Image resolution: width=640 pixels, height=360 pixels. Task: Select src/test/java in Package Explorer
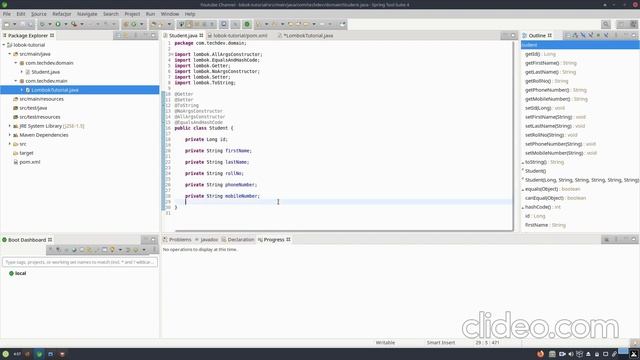[x=33, y=108]
